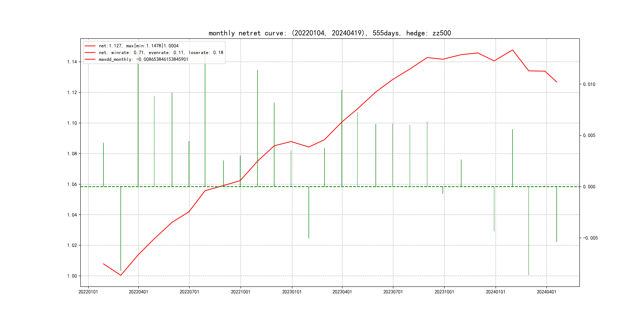Click the 'maxdd_monthly' legend entry

(x=143, y=59)
